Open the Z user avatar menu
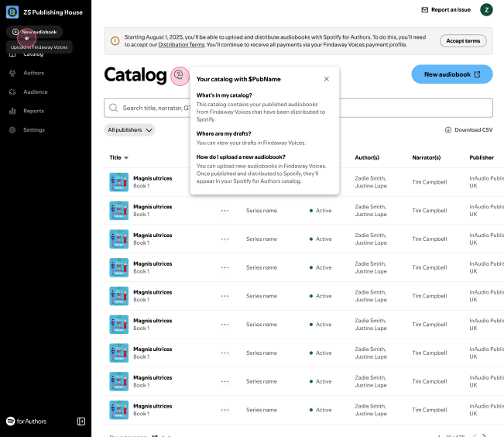Image resolution: width=504 pixels, height=437 pixels. (x=486, y=9)
